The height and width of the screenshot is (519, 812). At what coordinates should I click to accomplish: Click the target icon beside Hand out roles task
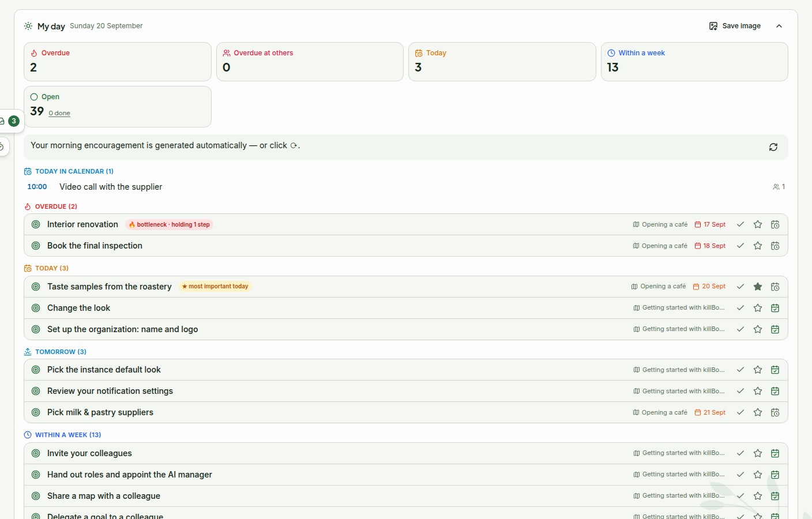36,475
